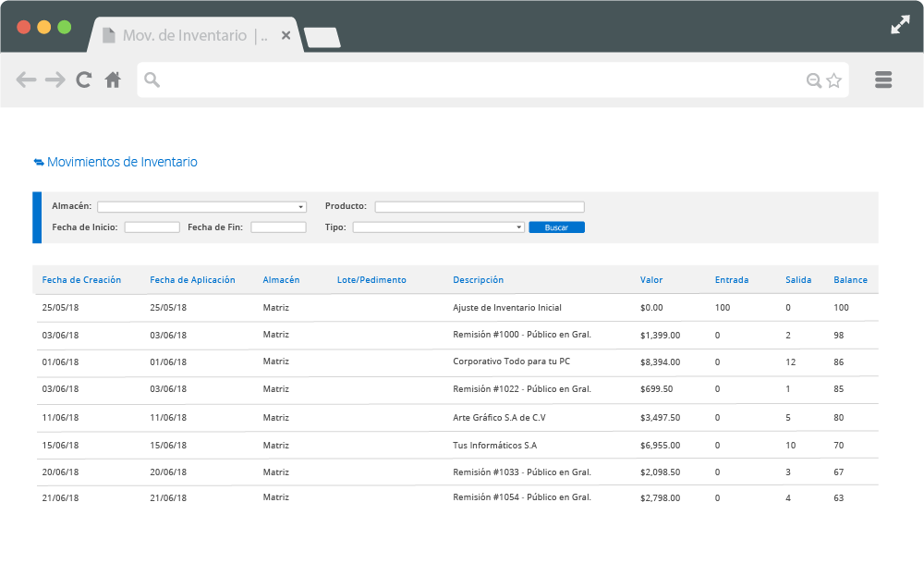
Task: Open the Movimientos de Inventario heading link
Action: pos(122,162)
